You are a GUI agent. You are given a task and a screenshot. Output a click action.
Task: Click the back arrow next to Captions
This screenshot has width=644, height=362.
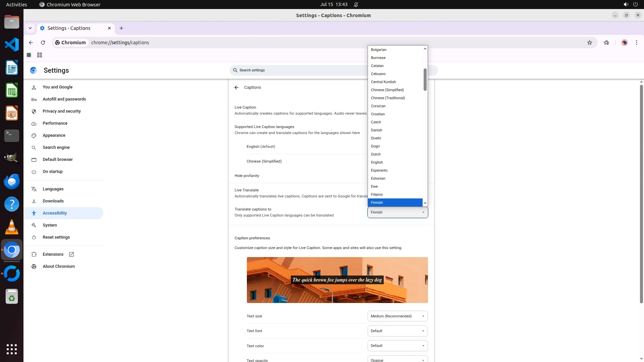pyautogui.click(x=236, y=87)
